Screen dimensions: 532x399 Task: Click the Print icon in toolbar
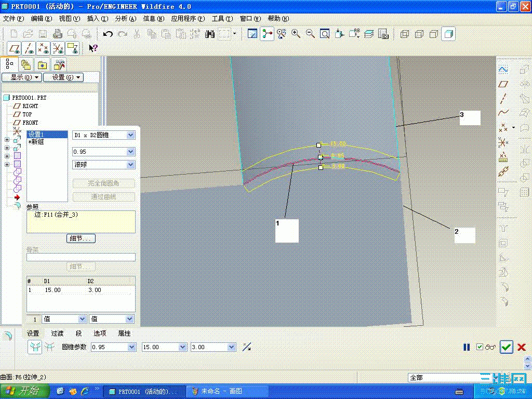57,34
